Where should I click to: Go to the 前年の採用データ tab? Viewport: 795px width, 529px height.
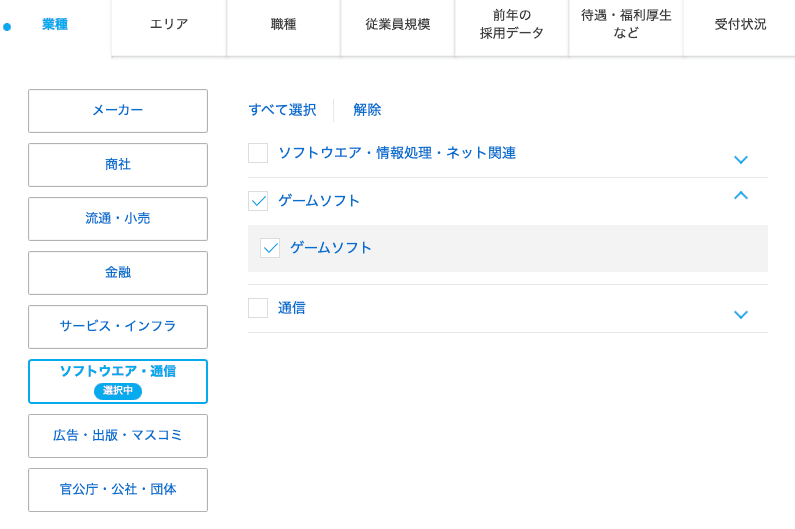512,25
